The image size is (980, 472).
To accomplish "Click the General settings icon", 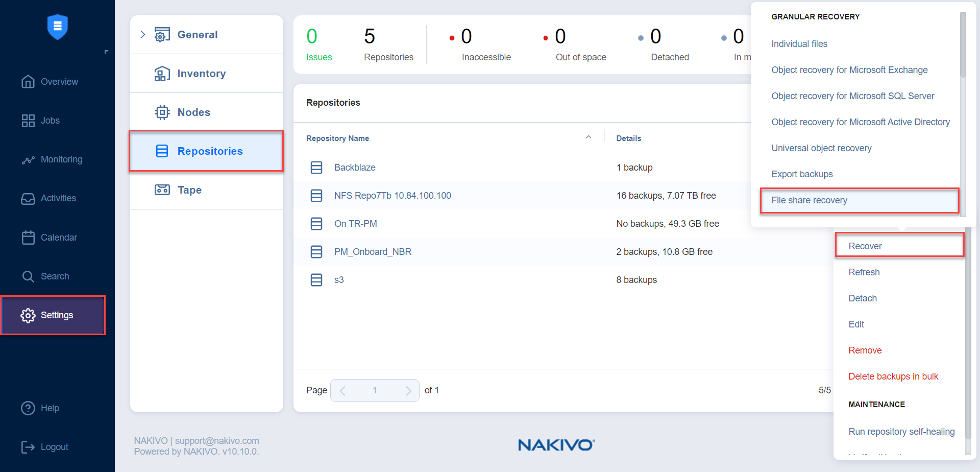I will click(x=162, y=35).
